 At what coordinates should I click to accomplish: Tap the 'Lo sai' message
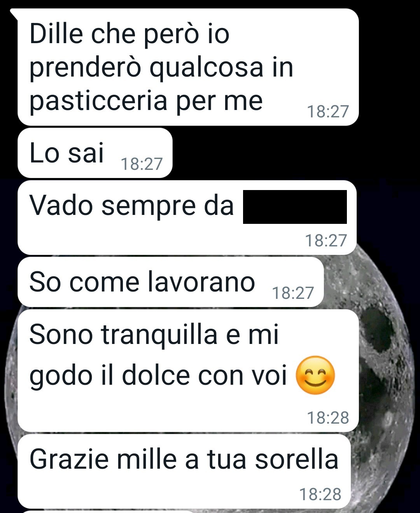tap(95, 153)
